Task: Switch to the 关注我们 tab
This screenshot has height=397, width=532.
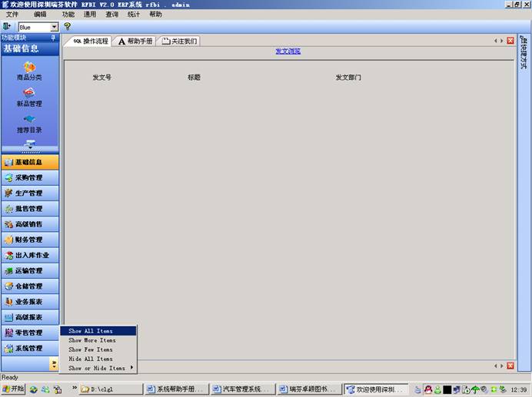Action: coord(178,41)
